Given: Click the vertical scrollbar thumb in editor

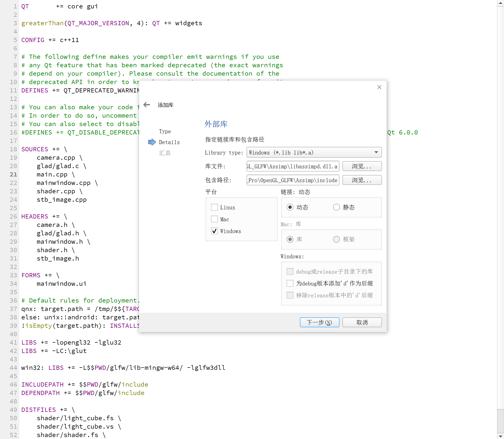Looking at the screenshot, I should tap(501, 421).
